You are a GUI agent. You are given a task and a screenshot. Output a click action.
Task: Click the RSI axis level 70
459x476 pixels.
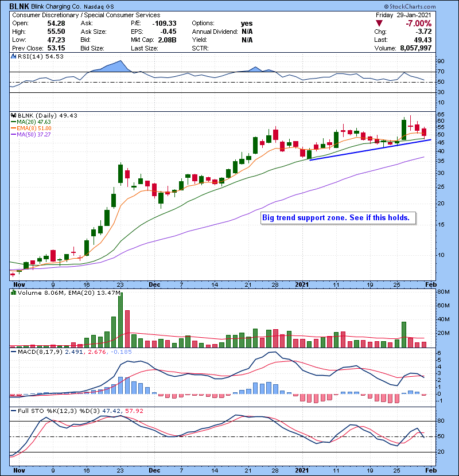(x=441, y=72)
